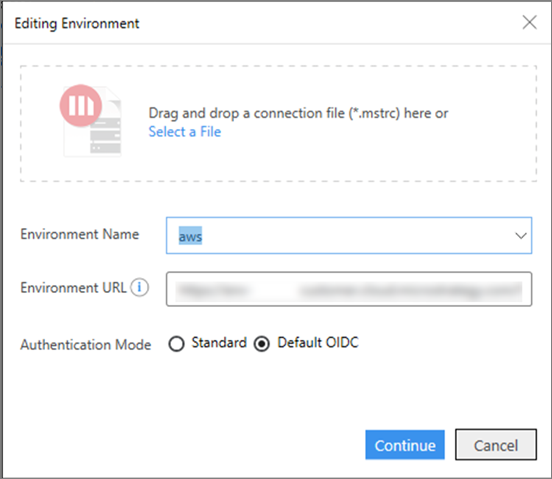Select the Default OIDC radio button
This screenshot has height=479, width=552.
pos(262,344)
